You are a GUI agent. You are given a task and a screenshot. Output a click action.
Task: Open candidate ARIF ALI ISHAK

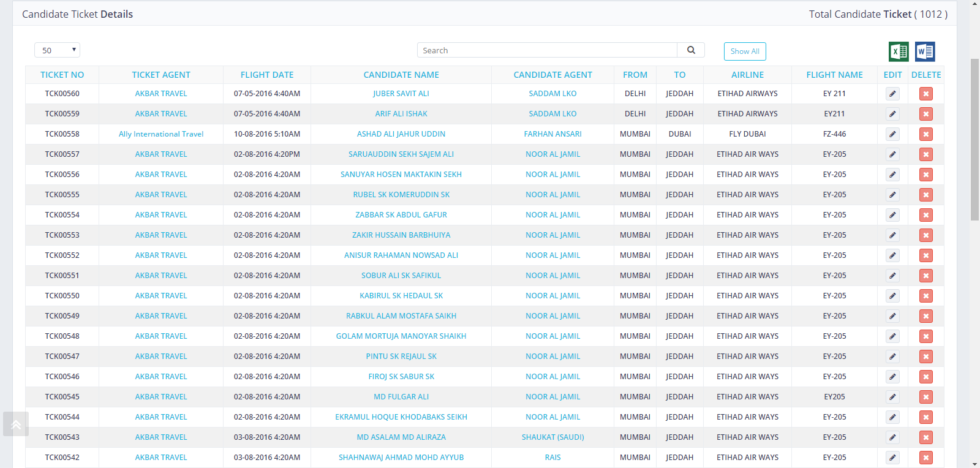(x=401, y=114)
